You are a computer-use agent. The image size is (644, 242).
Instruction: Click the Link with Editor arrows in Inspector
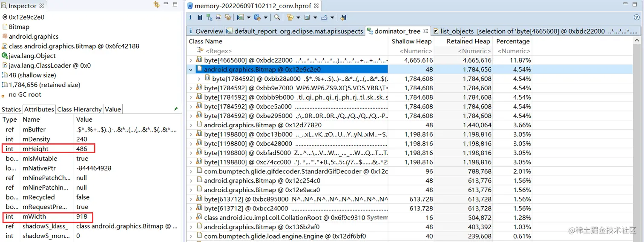(x=156, y=5)
